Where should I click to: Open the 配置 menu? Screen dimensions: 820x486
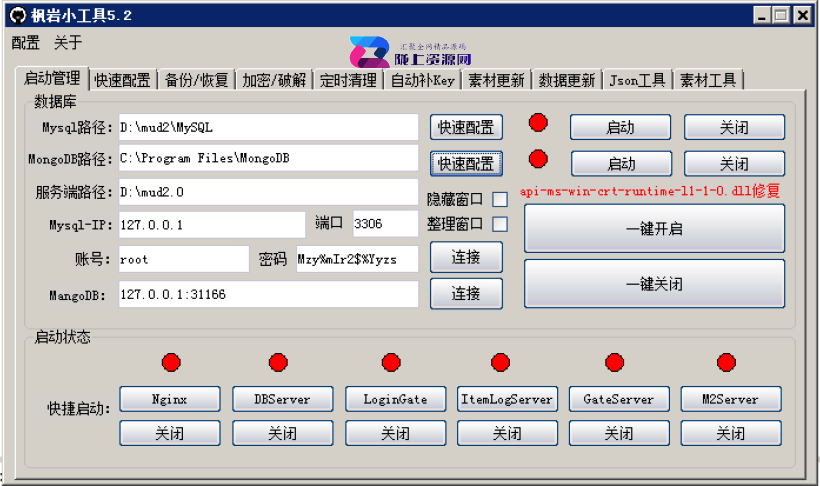point(26,43)
